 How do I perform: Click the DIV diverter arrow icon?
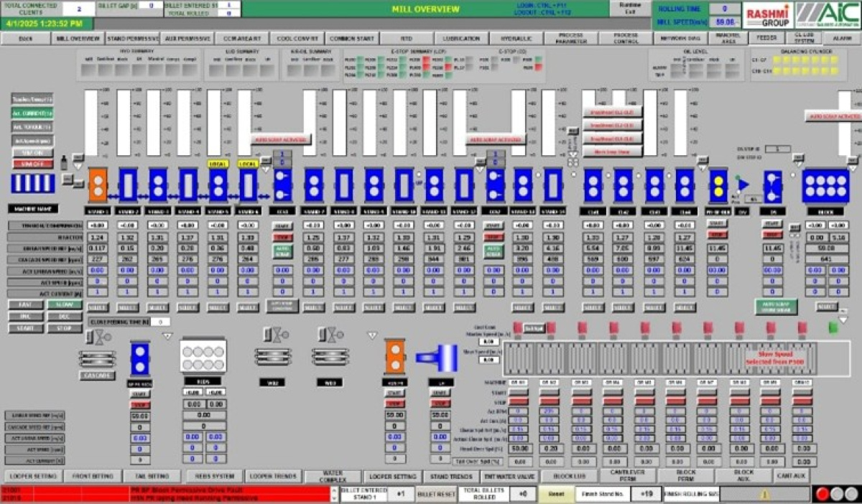point(743,185)
